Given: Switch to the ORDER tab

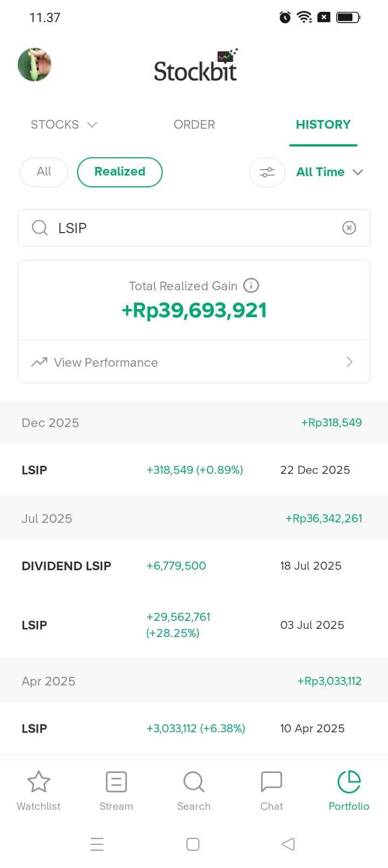Looking at the screenshot, I should pos(194,125).
